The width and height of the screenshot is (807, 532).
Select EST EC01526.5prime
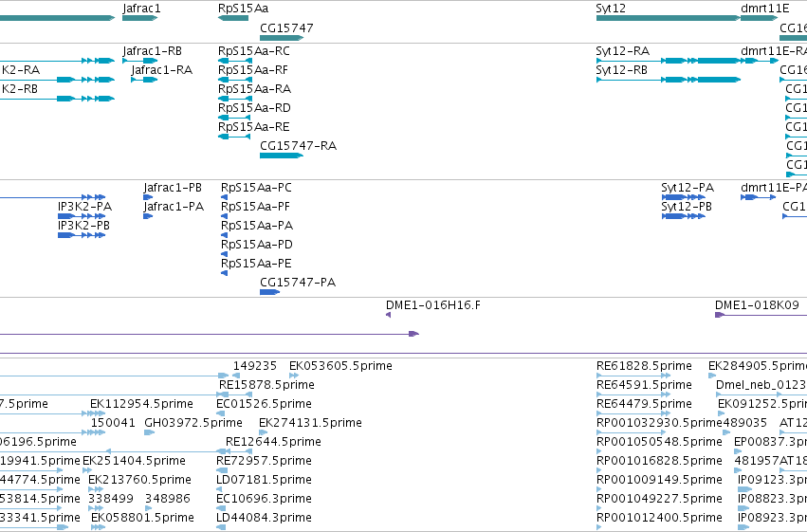coord(219,413)
